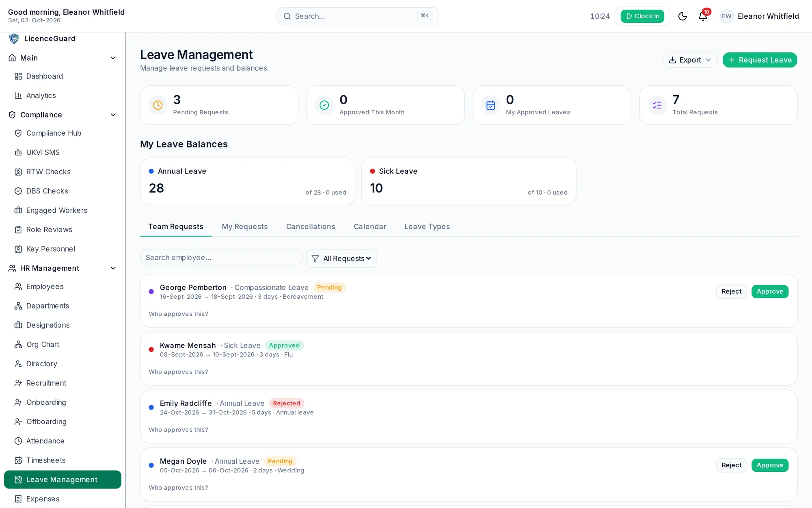This screenshot has width=812, height=508.
Task: Switch to Cancellations tab
Action: pyautogui.click(x=311, y=227)
